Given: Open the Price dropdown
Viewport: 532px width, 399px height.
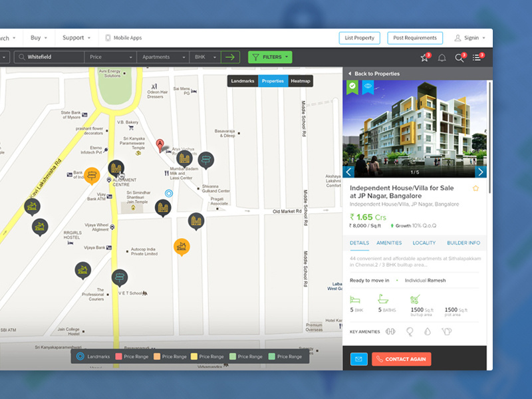Looking at the screenshot, I should click(x=110, y=57).
